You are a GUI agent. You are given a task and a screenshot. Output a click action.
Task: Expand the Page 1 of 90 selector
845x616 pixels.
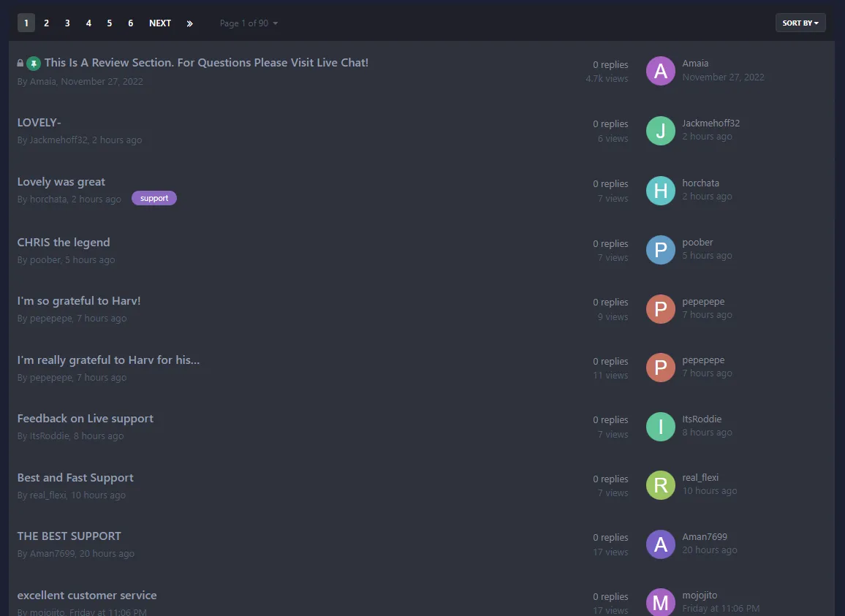249,23
